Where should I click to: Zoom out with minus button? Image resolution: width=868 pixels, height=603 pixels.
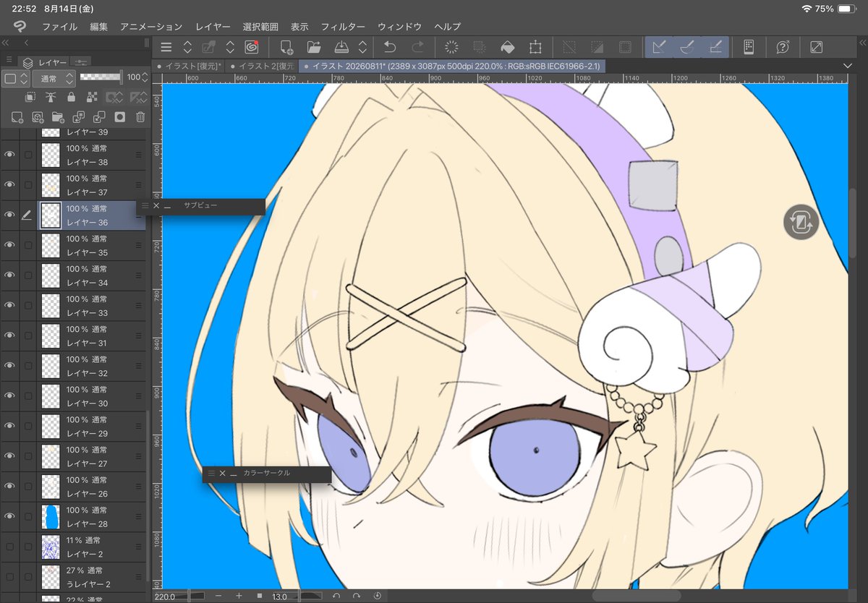218,596
